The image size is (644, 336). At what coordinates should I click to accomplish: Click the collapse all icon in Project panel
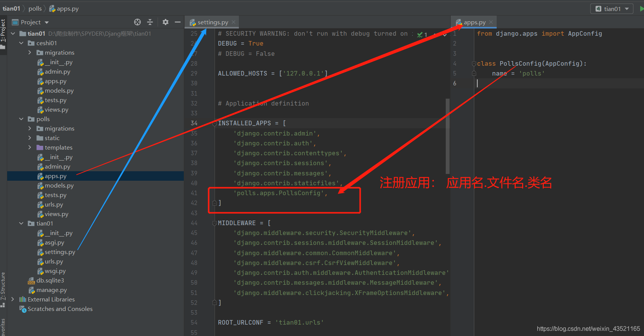pyautogui.click(x=150, y=22)
